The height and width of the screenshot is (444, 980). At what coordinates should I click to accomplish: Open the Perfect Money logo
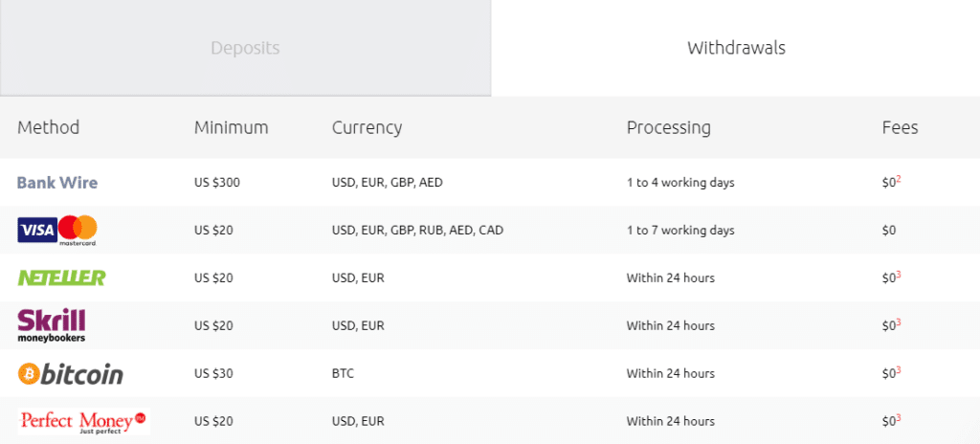click(84, 421)
